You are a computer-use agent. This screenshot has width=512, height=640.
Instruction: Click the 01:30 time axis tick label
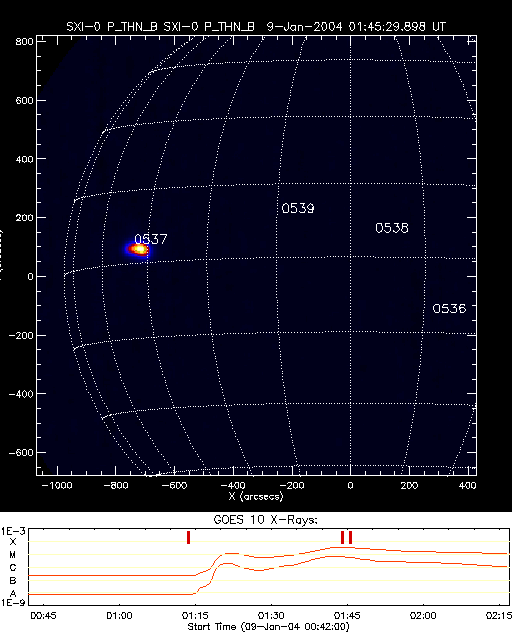[271, 616]
